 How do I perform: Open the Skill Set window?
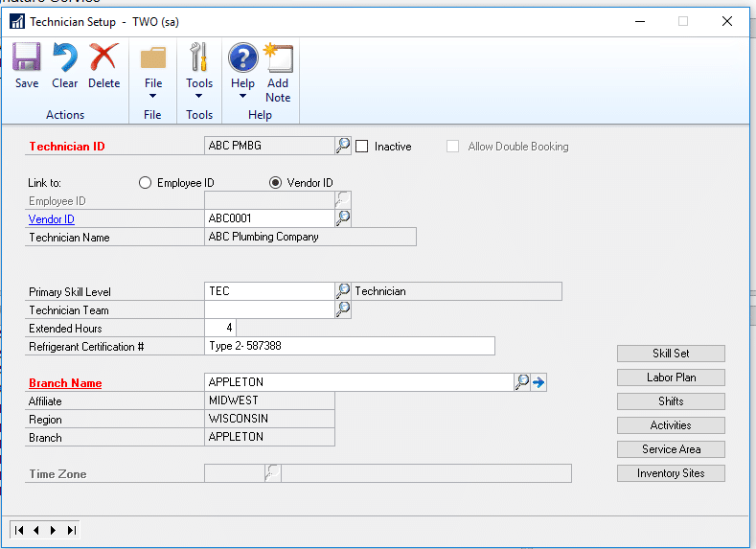click(671, 354)
